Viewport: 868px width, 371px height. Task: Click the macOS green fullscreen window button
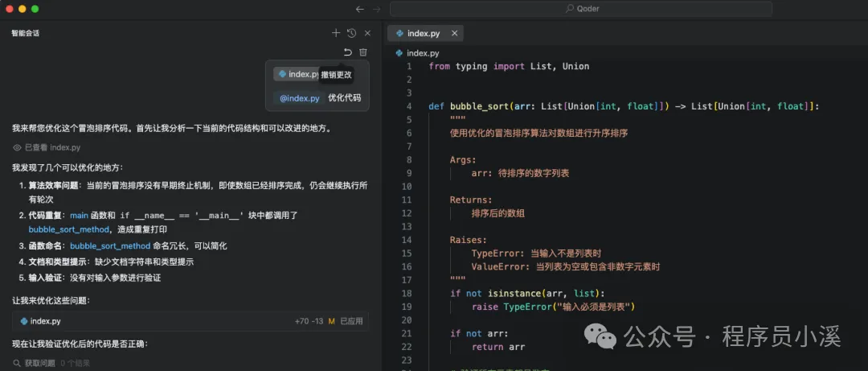coord(35,9)
